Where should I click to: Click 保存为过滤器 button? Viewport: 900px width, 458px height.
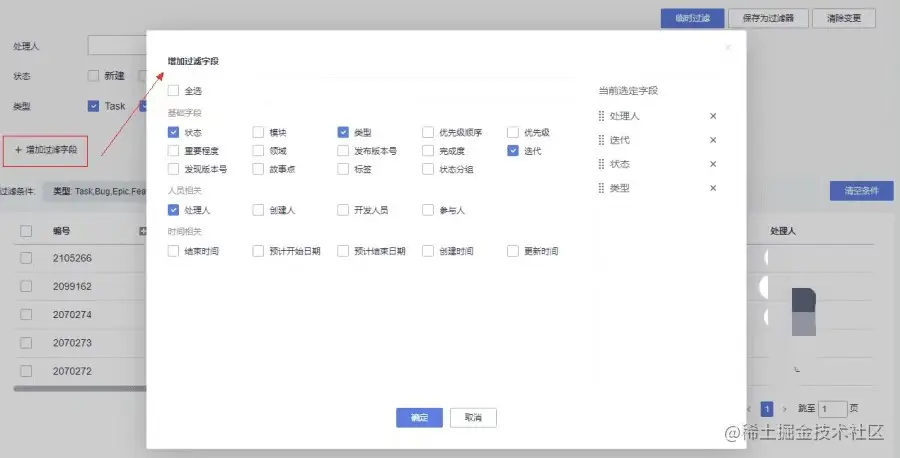pos(769,18)
